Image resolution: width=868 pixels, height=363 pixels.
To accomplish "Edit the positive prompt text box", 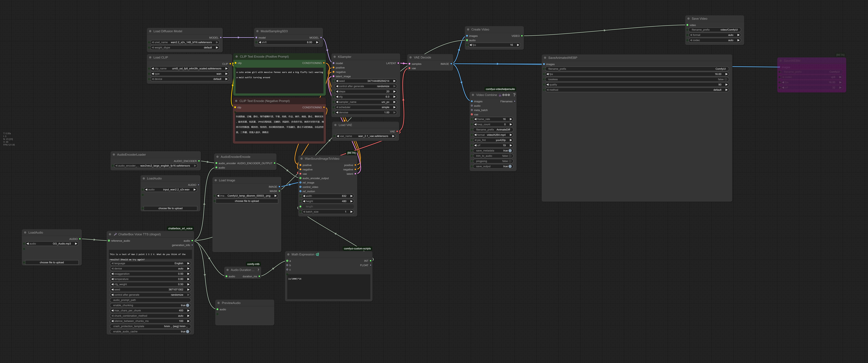I will coord(279,80).
